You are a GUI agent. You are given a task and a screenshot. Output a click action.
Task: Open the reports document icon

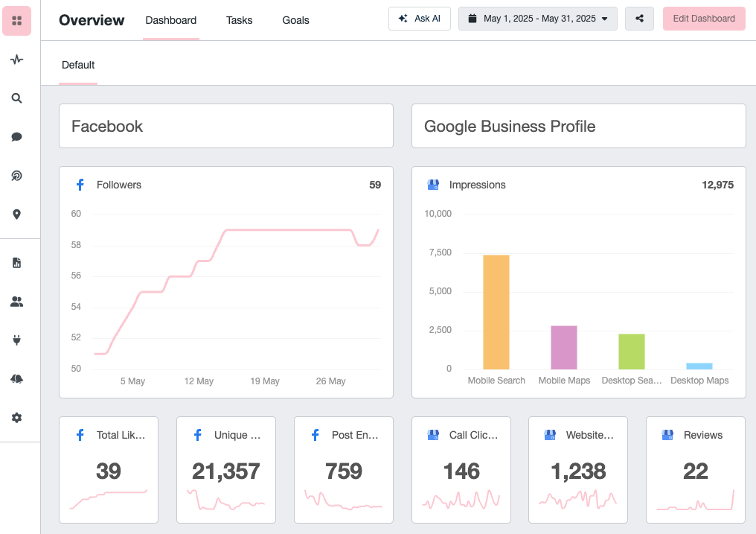[x=16, y=262]
